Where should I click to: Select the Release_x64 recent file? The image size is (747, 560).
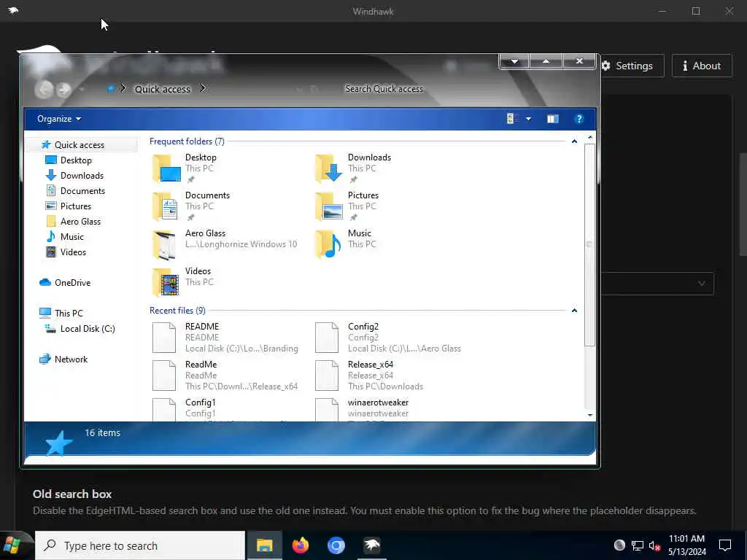pos(370,376)
